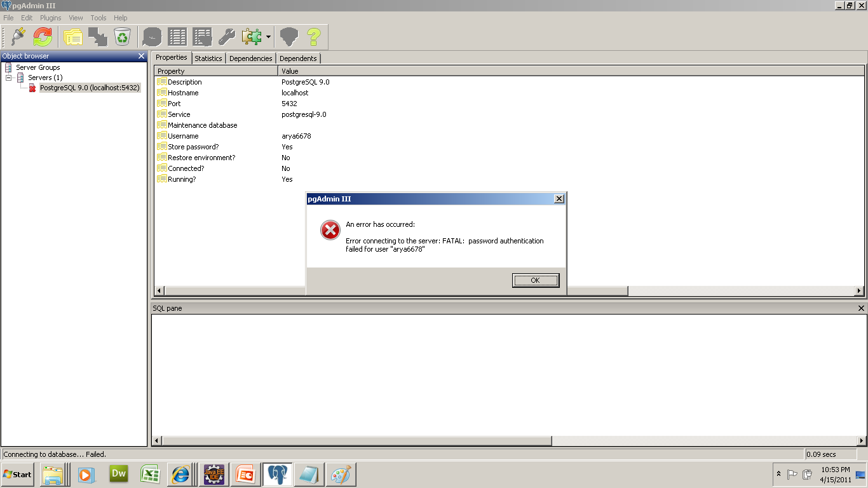Image resolution: width=868 pixels, height=488 pixels.
Task: Open object properties via yellow folder icon
Action: (x=73, y=37)
